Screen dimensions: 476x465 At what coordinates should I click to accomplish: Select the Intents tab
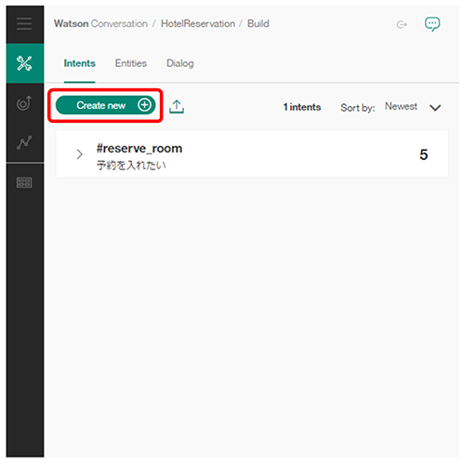(x=80, y=63)
